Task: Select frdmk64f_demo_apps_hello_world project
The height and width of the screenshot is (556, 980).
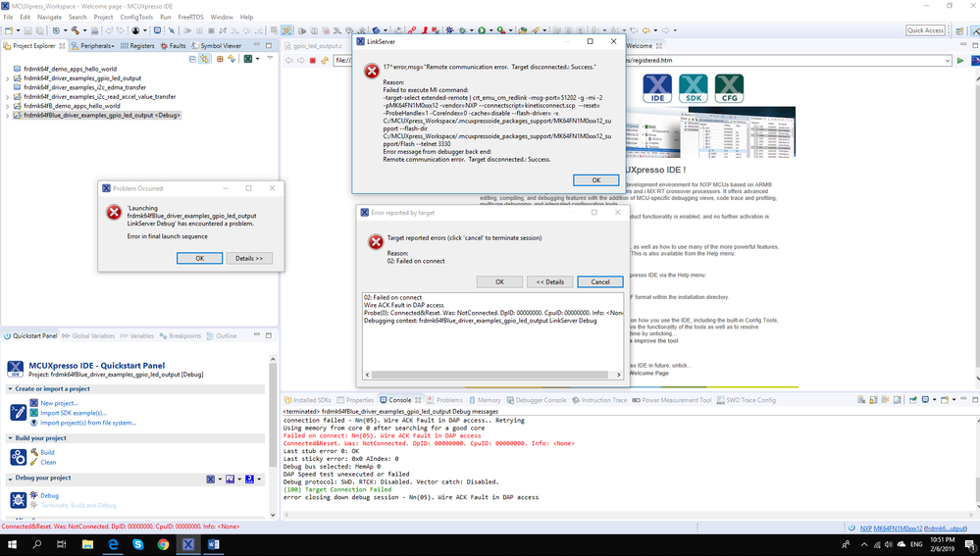Action: pyautogui.click(x=70, y=70)
